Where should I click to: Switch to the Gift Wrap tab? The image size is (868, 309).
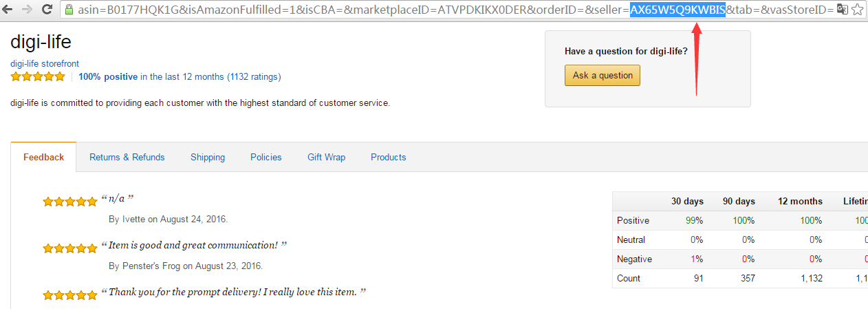(326, 157)
